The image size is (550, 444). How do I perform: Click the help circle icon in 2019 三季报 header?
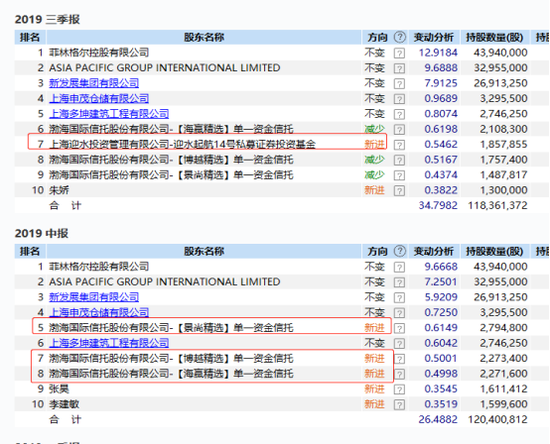400,37
